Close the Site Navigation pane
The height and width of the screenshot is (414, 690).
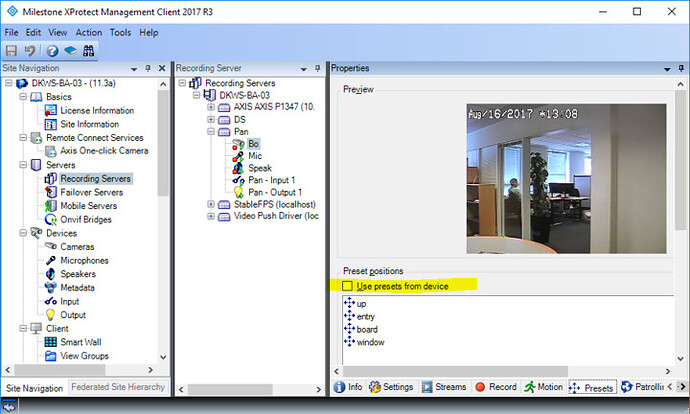coord(162,68)
